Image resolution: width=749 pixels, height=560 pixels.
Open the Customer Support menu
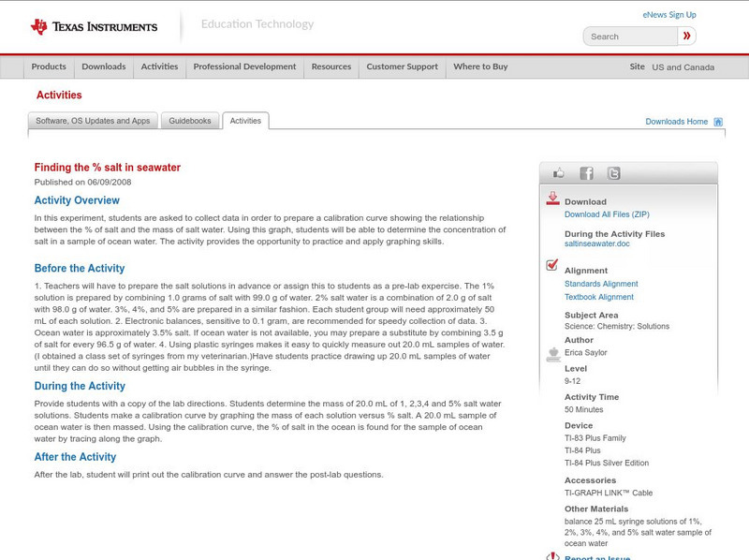point(401,66)
